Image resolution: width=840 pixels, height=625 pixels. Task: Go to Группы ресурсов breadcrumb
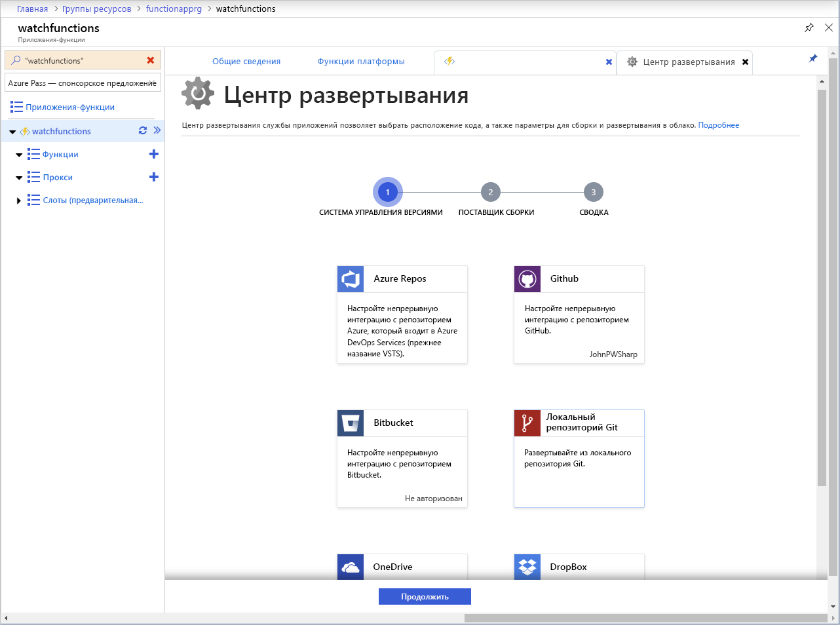pyautogui.click(x=97, y=9)
